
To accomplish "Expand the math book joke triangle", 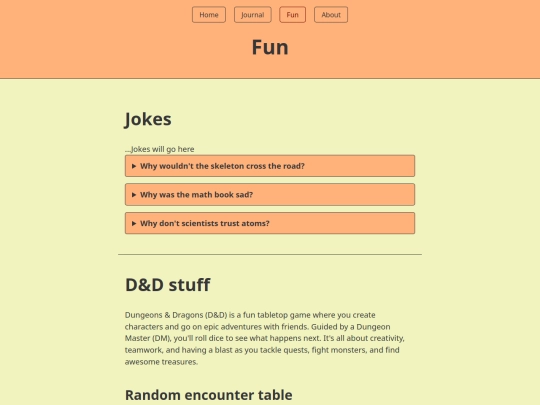I will [x=134, y=195].
